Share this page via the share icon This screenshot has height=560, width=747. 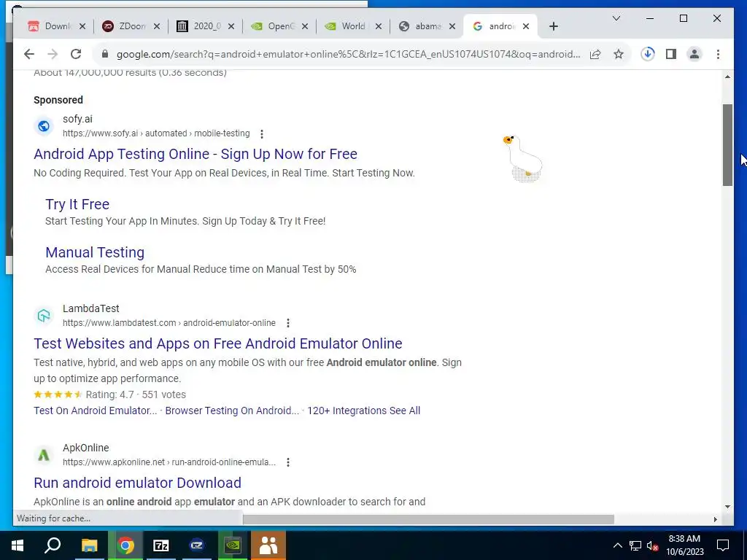point(595,54)
